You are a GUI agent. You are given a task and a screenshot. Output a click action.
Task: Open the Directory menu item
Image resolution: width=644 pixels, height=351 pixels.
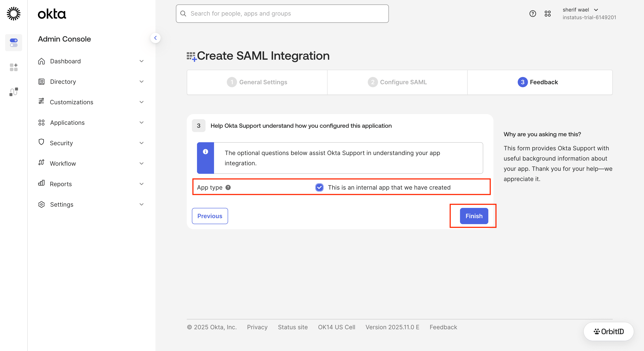pos(91,82)
